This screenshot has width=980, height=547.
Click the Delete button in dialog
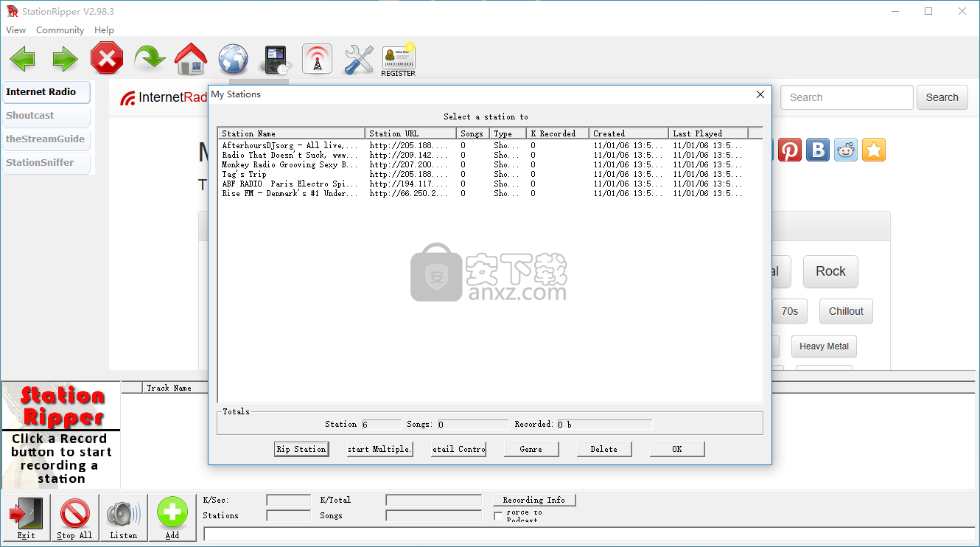604,449
